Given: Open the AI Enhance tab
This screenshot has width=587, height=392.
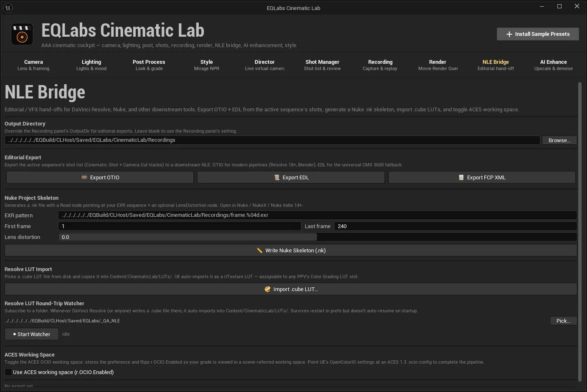Looking at the screenshot, I should 554,65.
